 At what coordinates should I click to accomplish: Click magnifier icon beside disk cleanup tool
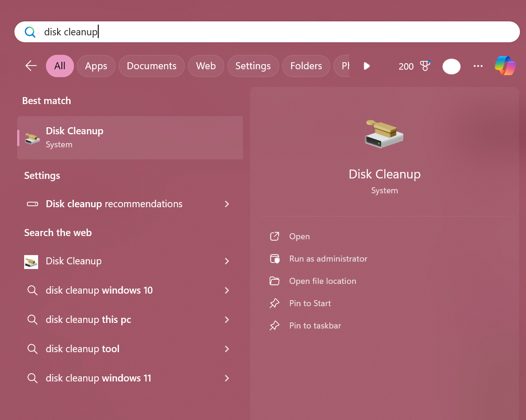point(32,349)
